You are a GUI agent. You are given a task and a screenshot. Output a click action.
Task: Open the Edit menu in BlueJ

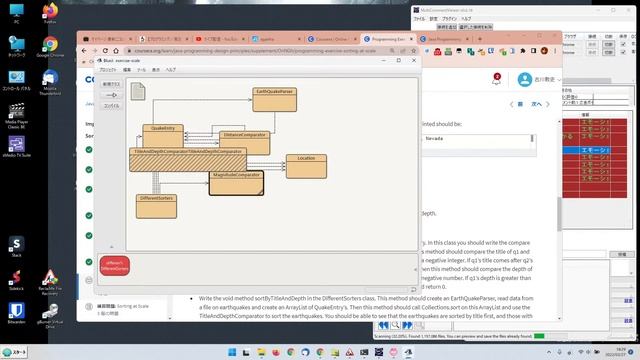point(127,70)
